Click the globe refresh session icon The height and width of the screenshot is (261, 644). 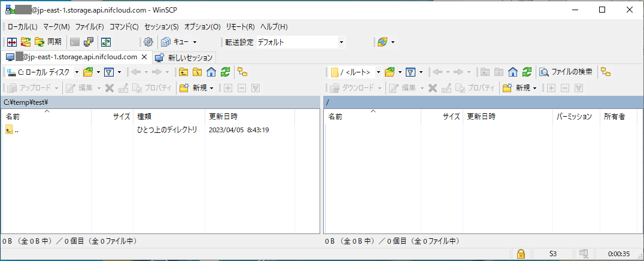click(x=382, y=42)
